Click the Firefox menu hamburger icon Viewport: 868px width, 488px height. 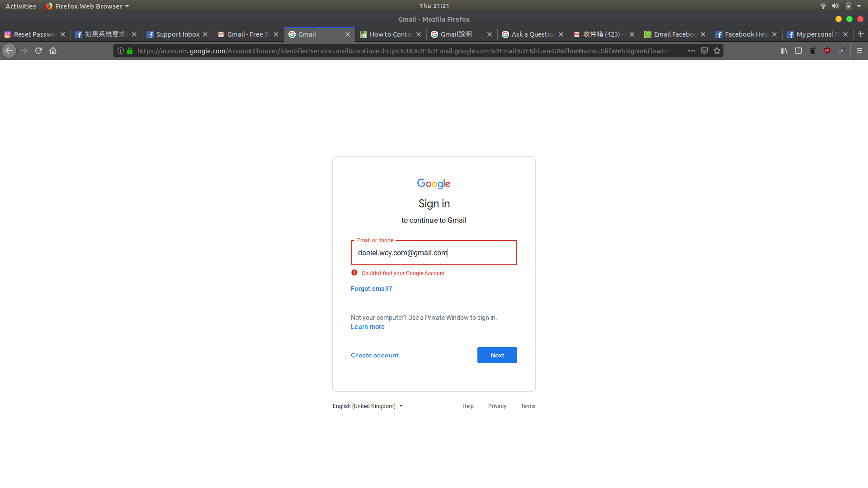[859, 51]
